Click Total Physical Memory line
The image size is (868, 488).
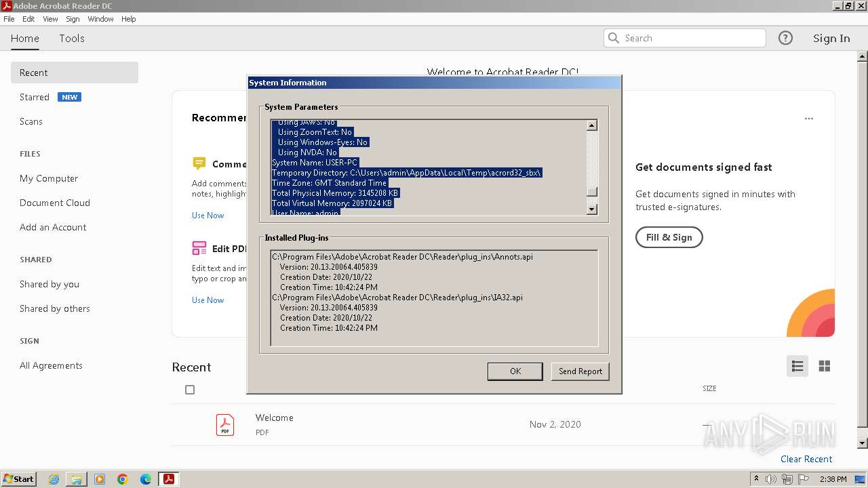pyautogui.click(x=335, y=193)
